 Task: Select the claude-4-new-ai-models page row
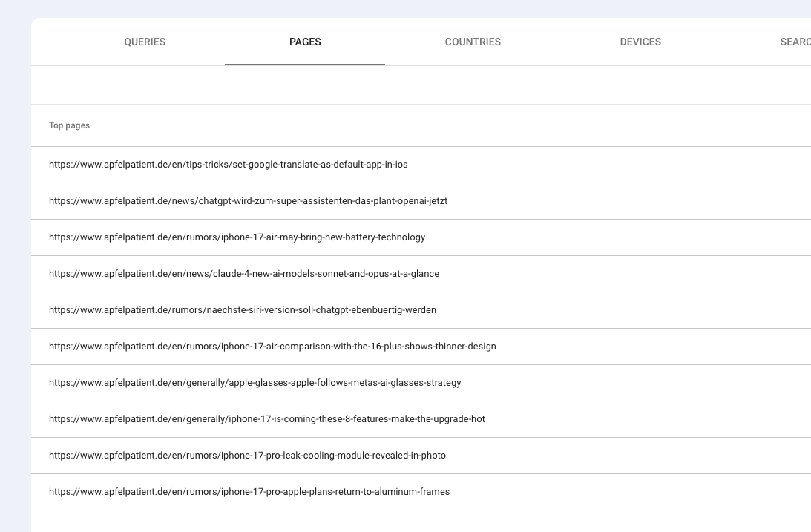pyautogui.click(x=421, y=274)
